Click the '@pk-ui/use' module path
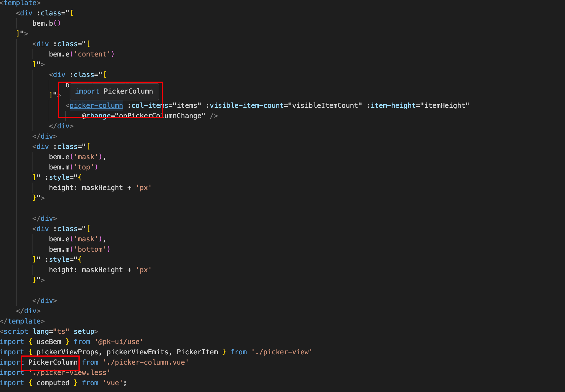This screenshot has width=565, height=392. point(119,342)
